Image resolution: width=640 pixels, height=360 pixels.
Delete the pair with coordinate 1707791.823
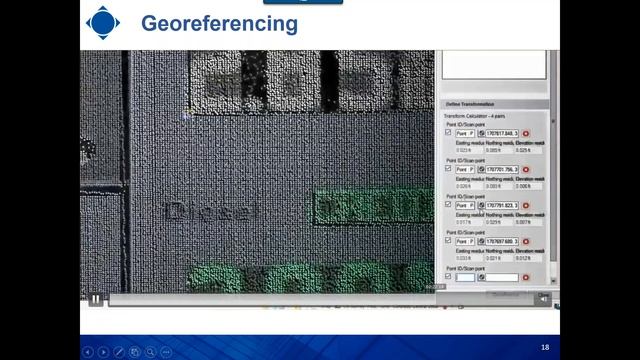(526, 205)
